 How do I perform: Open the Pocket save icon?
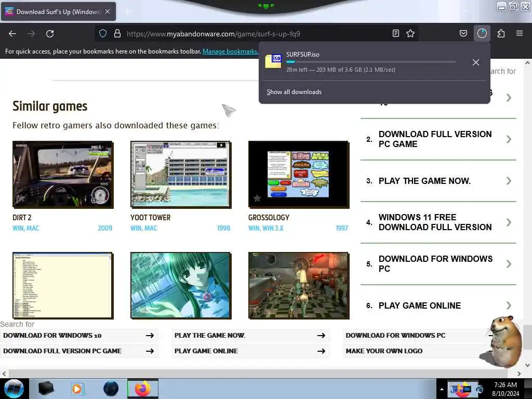click(463, 33)
